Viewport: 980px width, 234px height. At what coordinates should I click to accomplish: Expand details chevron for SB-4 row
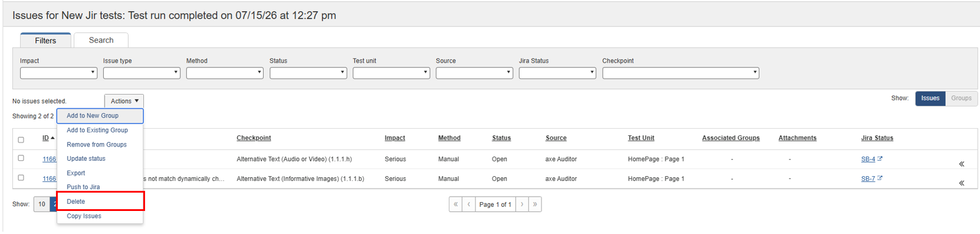[x=961, y=164]
